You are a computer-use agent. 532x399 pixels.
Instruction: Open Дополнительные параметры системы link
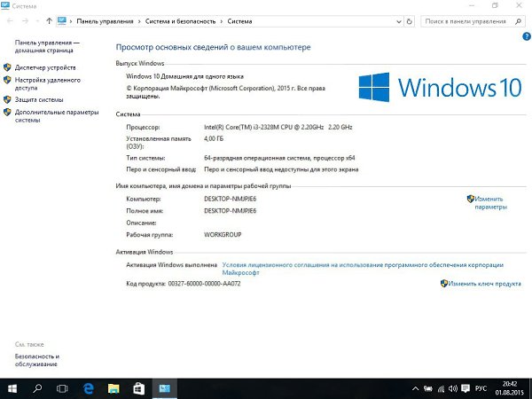click(x=57, y=116)
